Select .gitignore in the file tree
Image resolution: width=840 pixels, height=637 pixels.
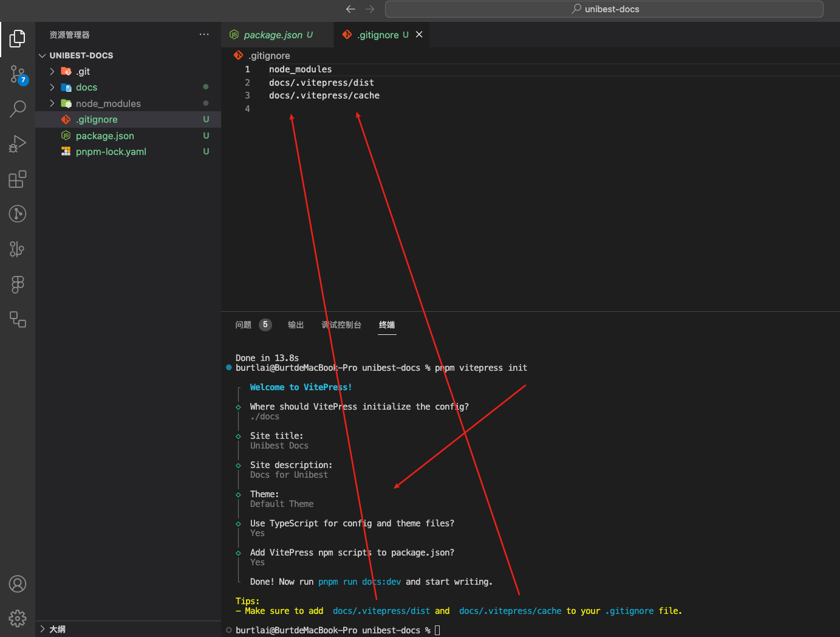tap(128, 120)
